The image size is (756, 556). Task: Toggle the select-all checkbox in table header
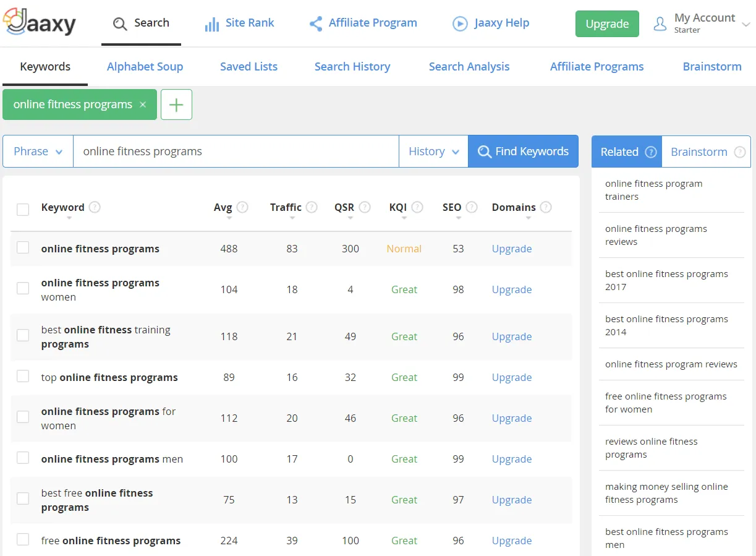[x=23, y=210]
